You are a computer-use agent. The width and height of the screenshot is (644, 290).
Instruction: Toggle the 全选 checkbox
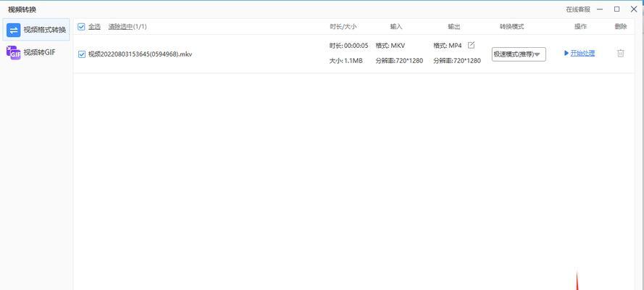(x=81, y=27)
